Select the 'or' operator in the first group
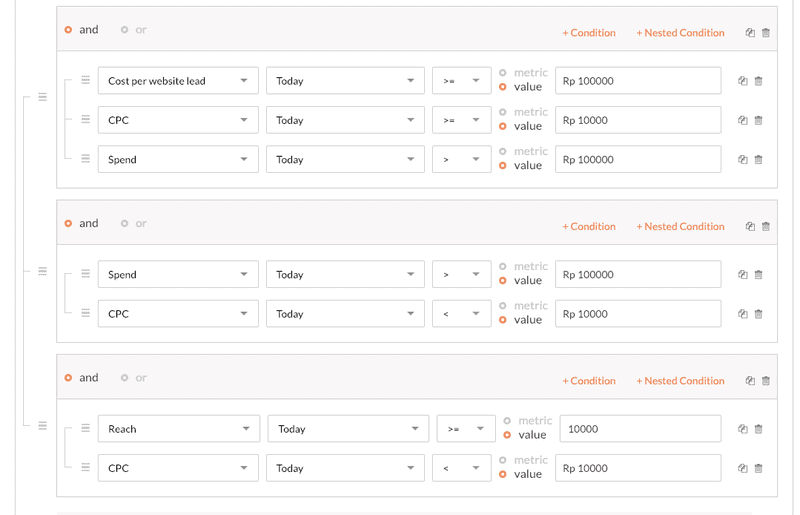Viewport: 800px width, 515px height. 125,30
